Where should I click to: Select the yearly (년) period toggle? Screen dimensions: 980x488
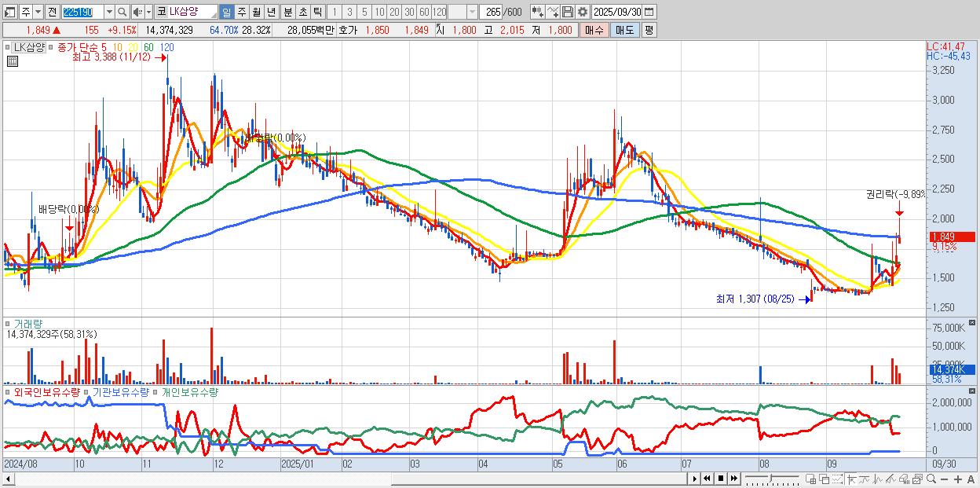(271, 12)
